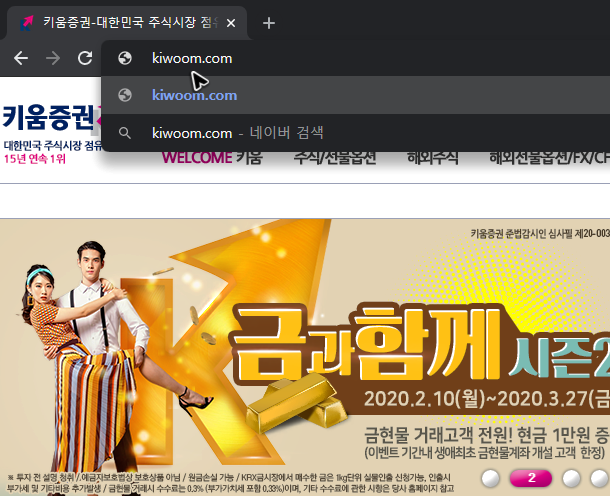Select the 'kiwoom.com - 네이버 검색' suggestion
This screenshot has height=496, width=610.
tap(356, 133)
